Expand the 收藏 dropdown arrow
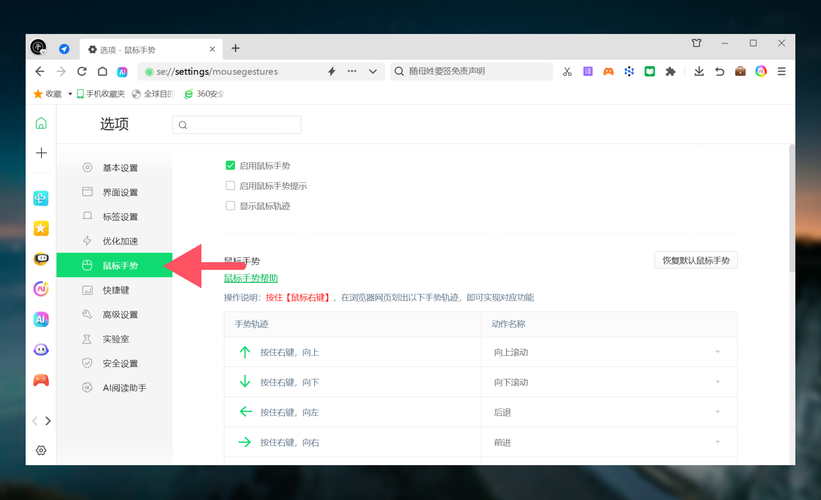This screenshot has width=821, height=500. [70, 94]
